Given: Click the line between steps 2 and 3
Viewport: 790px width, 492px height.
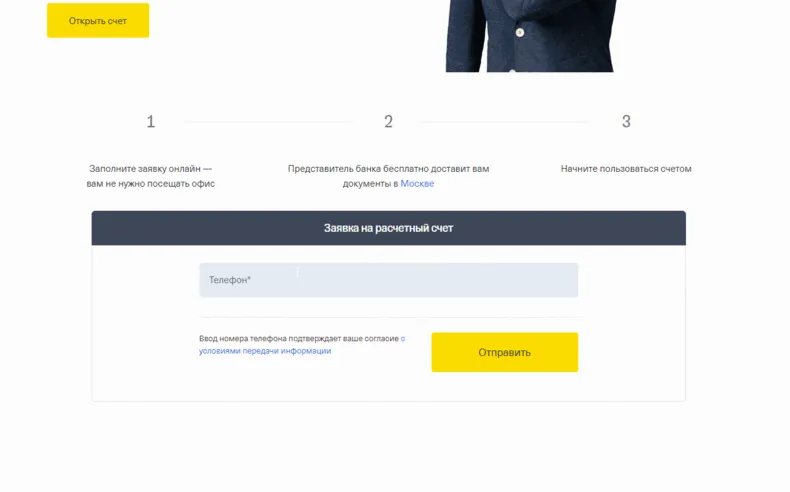Looking at the screenshot, I should (x=505, y=121).
